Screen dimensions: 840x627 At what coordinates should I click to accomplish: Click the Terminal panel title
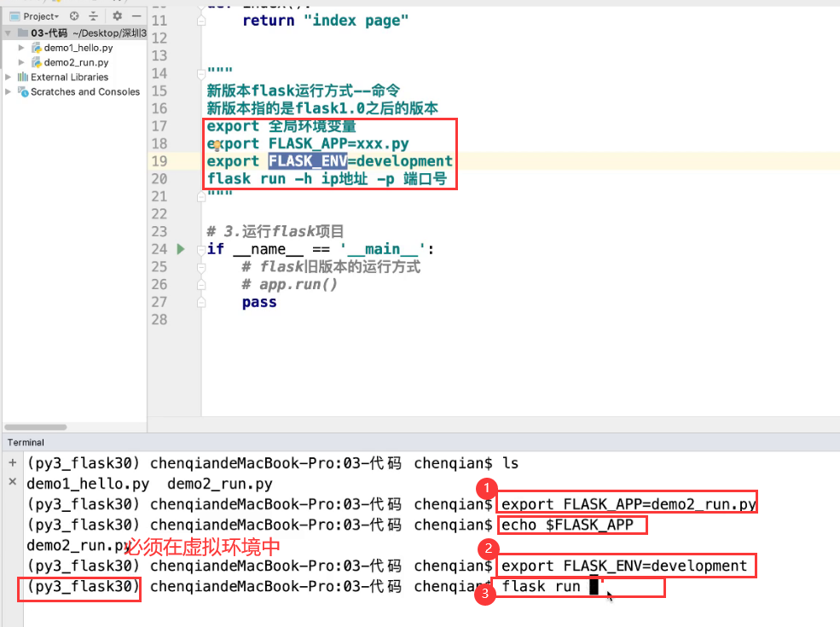[x=26, y=443]
